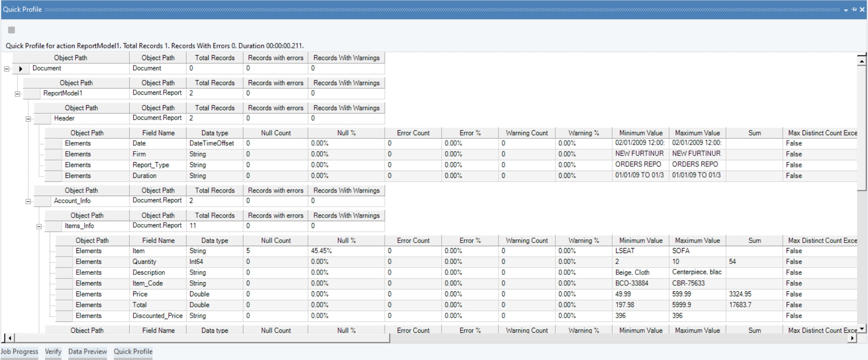The image size is (868, 360).
Task: Collapse the Header node
Action: [x=28, y=119]
